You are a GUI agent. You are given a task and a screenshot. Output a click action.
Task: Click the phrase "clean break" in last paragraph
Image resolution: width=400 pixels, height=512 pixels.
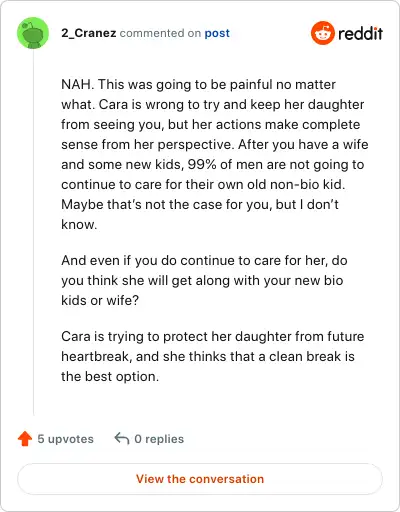coord(303,356)
